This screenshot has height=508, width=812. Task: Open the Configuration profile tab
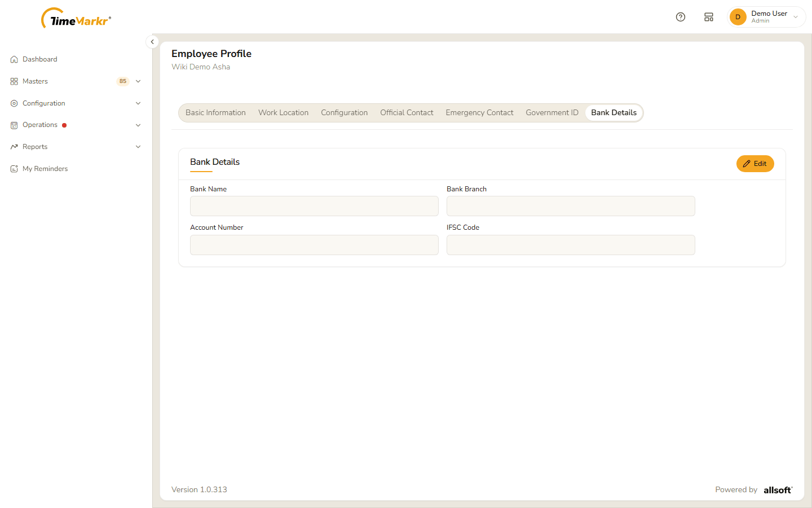[344, 113]
